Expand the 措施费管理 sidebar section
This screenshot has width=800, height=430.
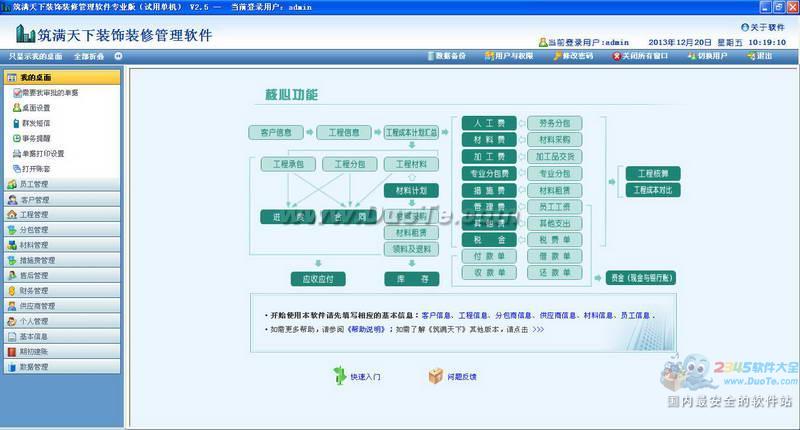tap(62, 260)
